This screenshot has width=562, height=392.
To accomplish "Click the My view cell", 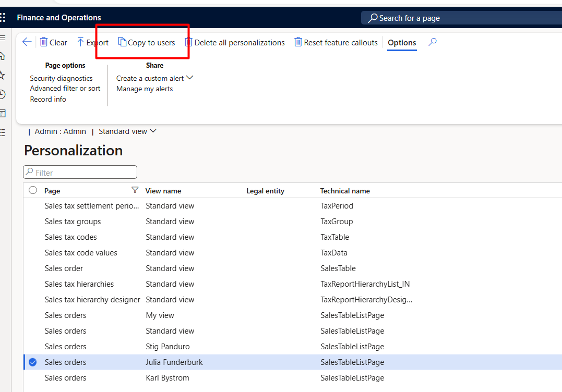I will click(160, 315).
